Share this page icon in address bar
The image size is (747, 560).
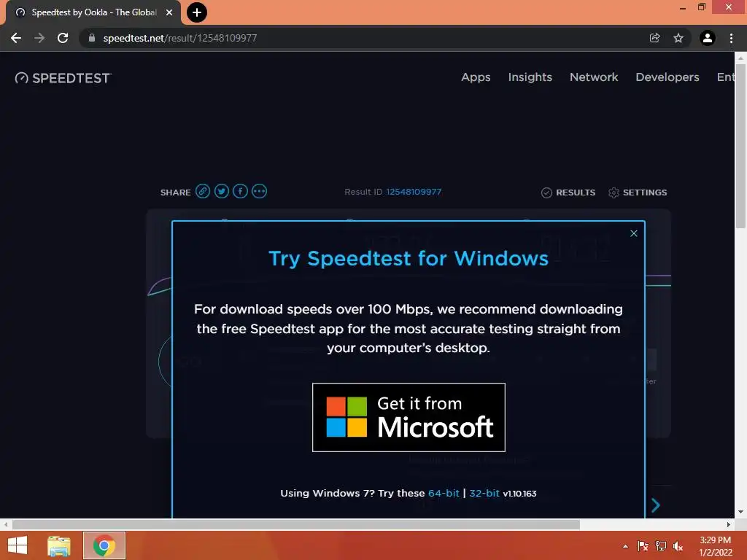tap(654, 38)
